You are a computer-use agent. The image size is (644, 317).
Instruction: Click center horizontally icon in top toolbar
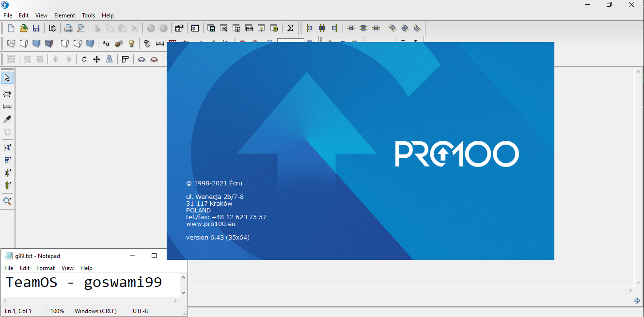tap(322, 28)
